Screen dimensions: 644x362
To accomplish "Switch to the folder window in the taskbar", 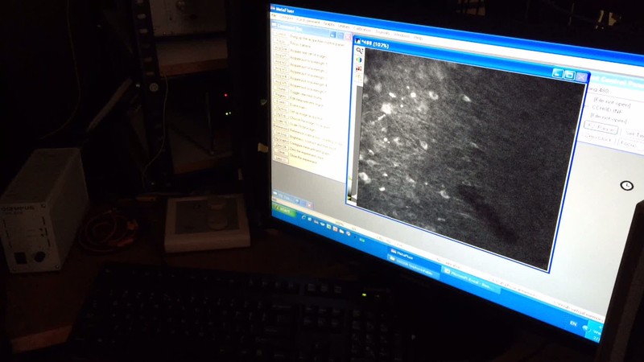I will click(x=413, y=266).
